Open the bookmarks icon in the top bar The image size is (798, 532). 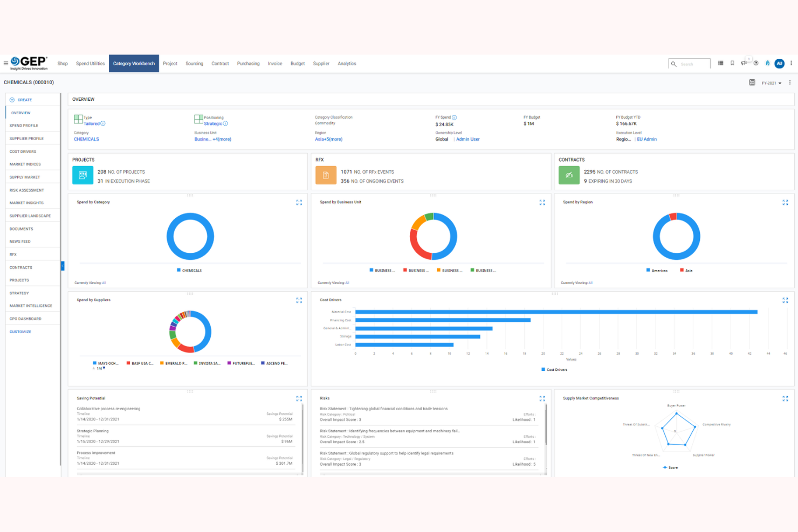pos(732,63)
